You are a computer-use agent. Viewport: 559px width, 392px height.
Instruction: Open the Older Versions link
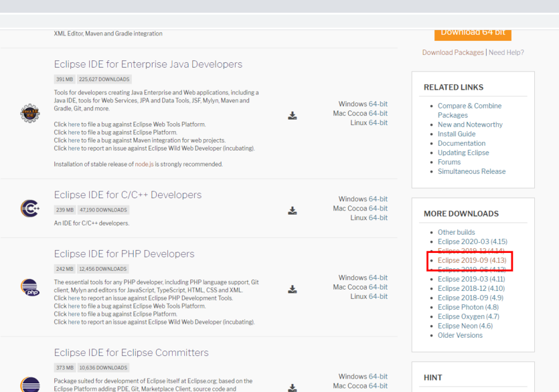[x=460, y=335]
